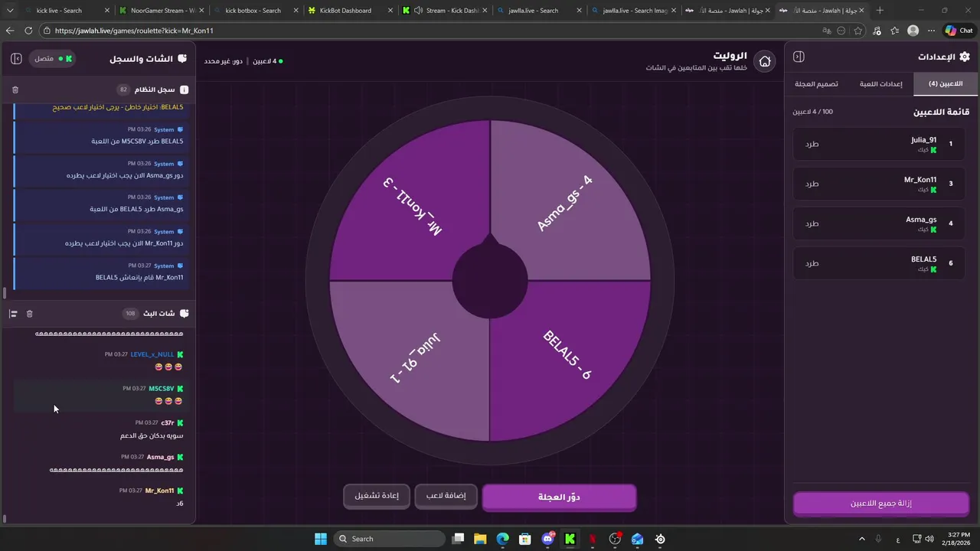This screenshot has width=980, height=551.
Task: Open the browser Chat (Copilot) button
Action: [x=959, y=31]
